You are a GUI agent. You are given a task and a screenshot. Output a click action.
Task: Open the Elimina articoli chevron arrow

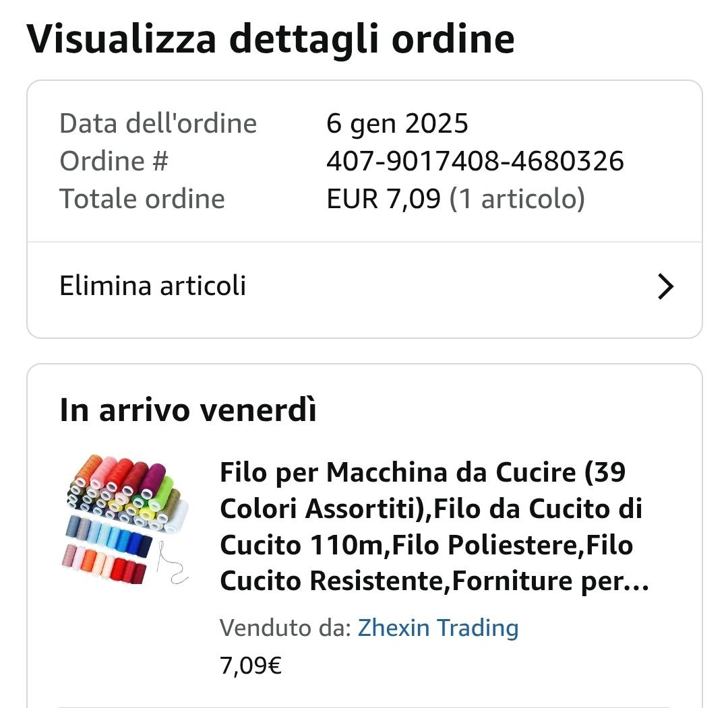[x=665, y=286]
